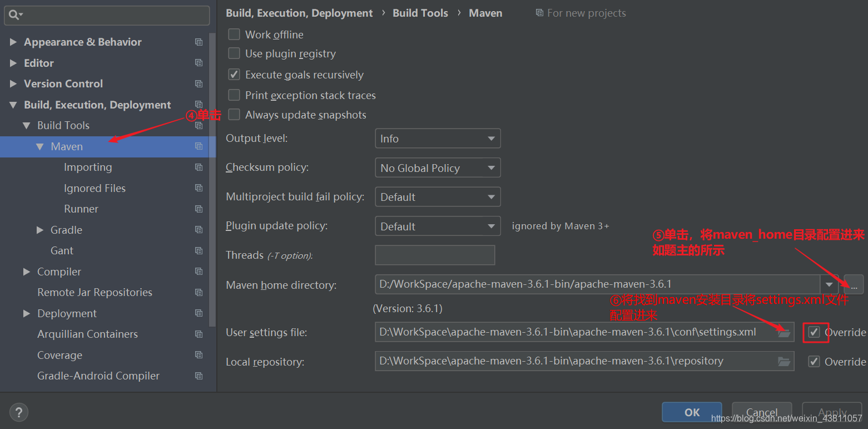Open Output level dropdown showing Info
Image resolution: width=868 pixels, height=429 pixels.
[438, 139]
